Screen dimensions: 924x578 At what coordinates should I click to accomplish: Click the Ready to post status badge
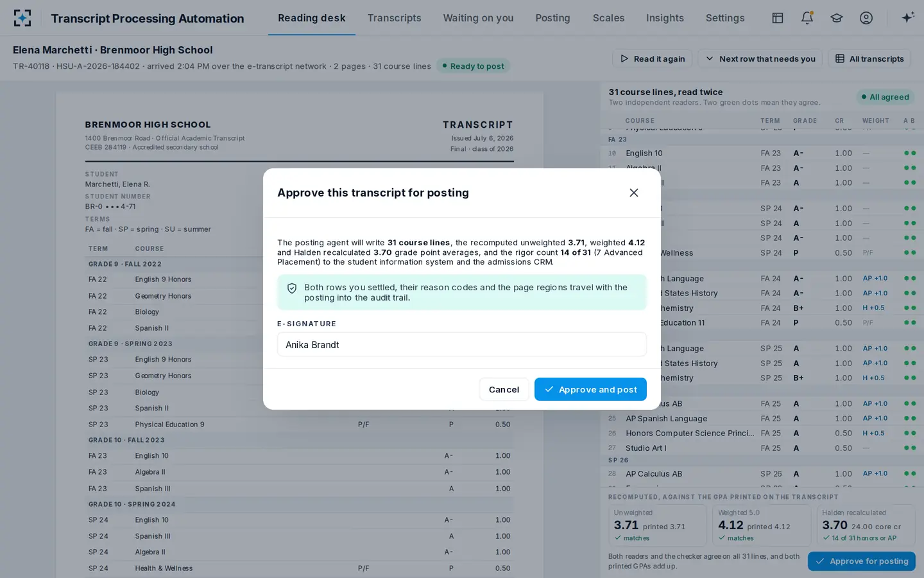(473, 66)
